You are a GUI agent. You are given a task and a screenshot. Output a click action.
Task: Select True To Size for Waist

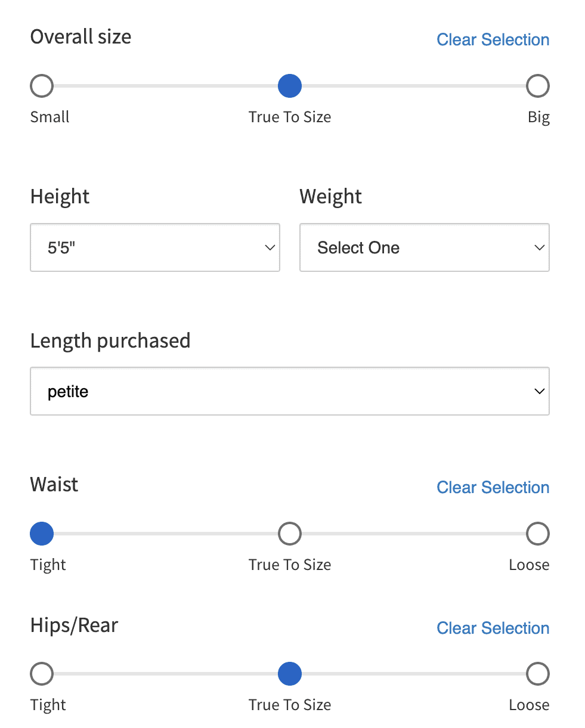tap(290, 534)
